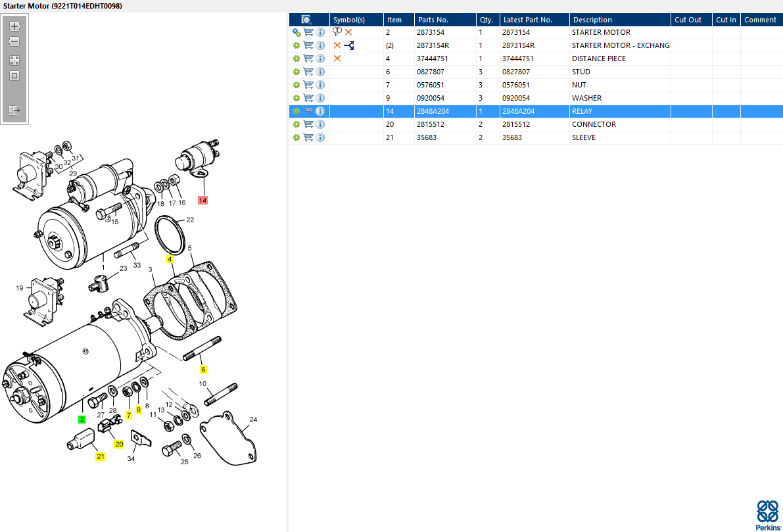Add STARTER MOTOR 2873154 to cart
Screen dimensions: 783x532
(308, 32)
